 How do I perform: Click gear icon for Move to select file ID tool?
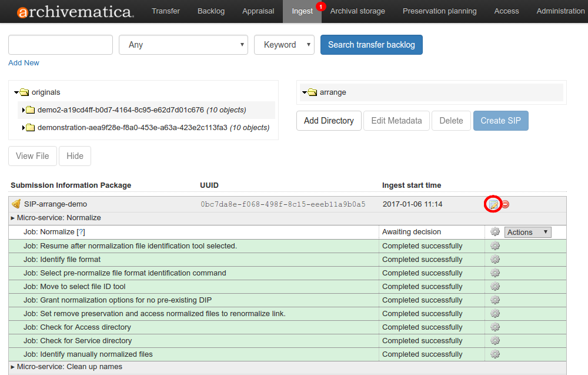click(495, 287)
